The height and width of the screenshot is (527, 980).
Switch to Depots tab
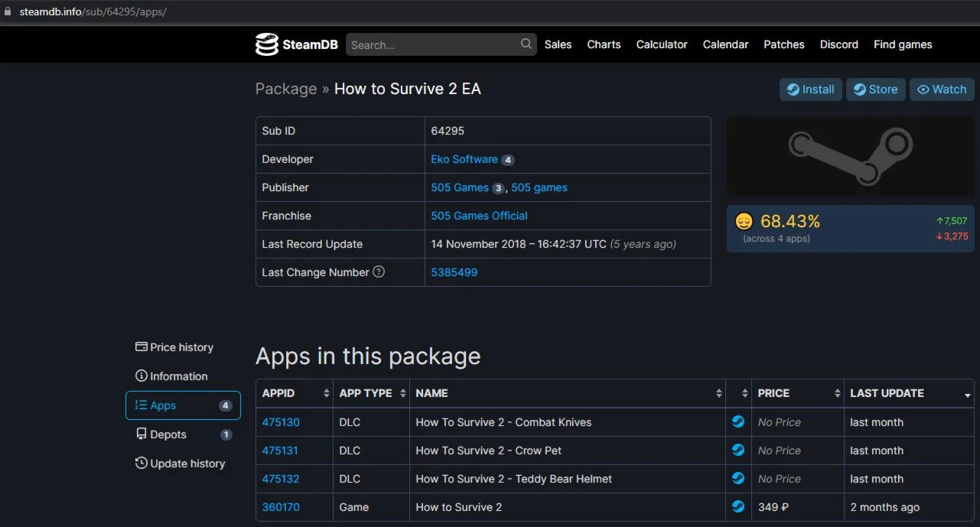pos(183,434)
